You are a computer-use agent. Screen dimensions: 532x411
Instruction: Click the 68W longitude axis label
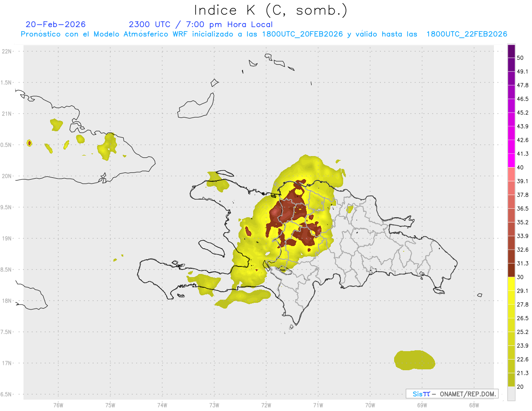474,405
